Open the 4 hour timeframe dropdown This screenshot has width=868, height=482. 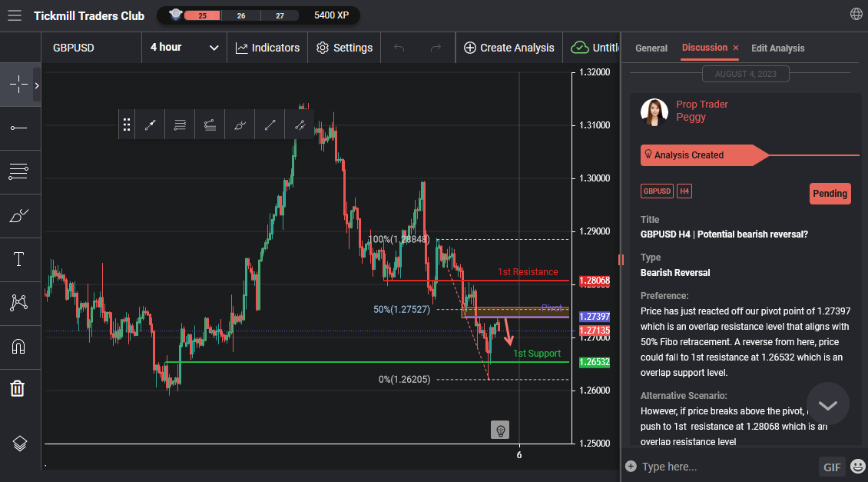pos(184,48)
